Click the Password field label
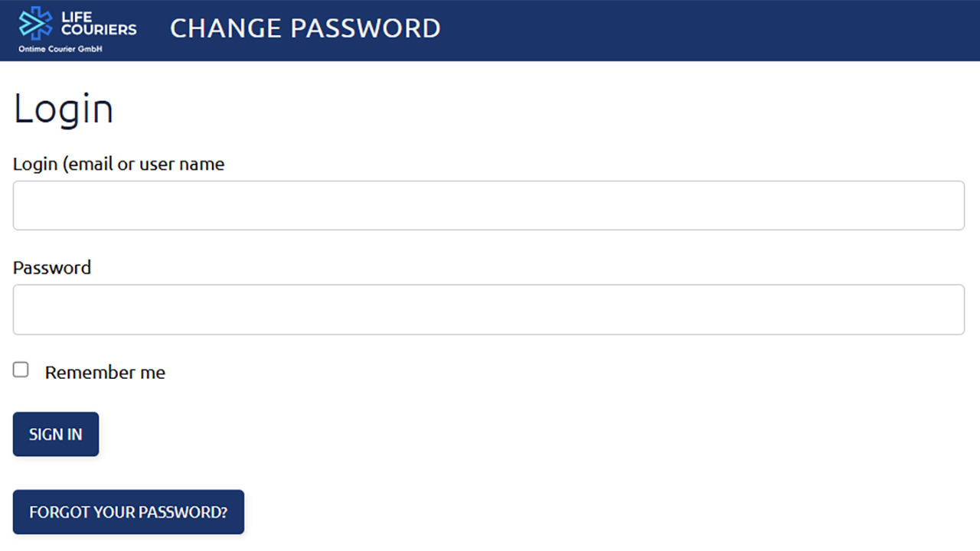The image size is (980, 551). tap(52, 268)
